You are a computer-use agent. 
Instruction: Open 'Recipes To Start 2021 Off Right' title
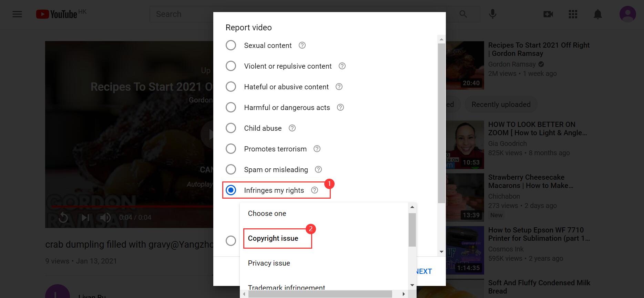539,49
